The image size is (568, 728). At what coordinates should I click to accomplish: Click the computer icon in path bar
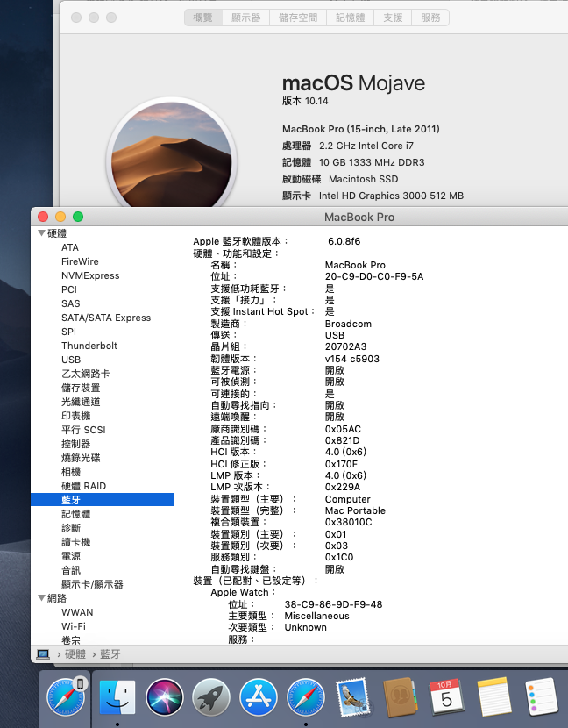click(x=43, y=654)
